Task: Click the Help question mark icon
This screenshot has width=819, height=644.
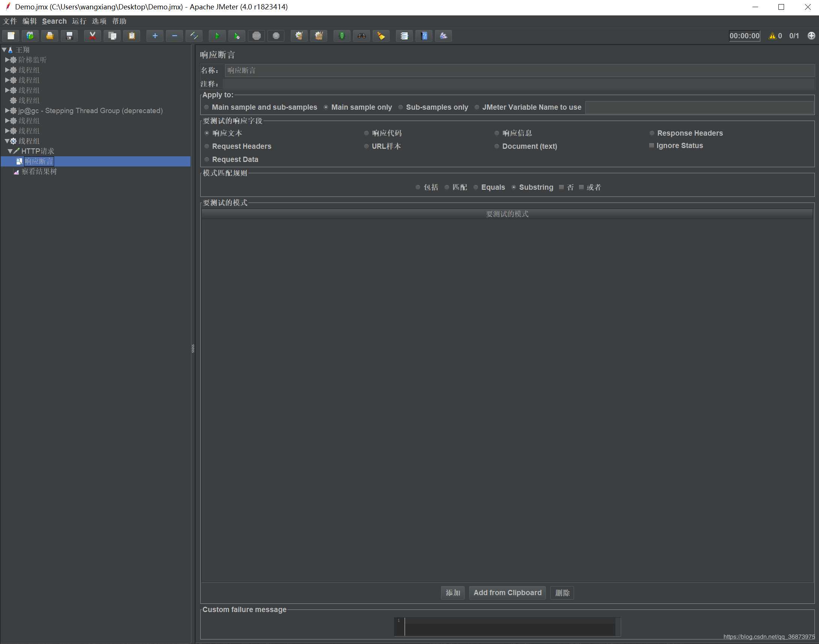Action: tap(424, 36)
